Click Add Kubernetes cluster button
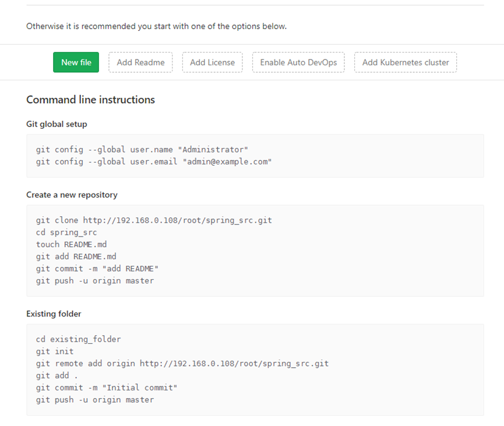Image resolution: width=504 pixels, height=426 pixels. tap(406, 62)
